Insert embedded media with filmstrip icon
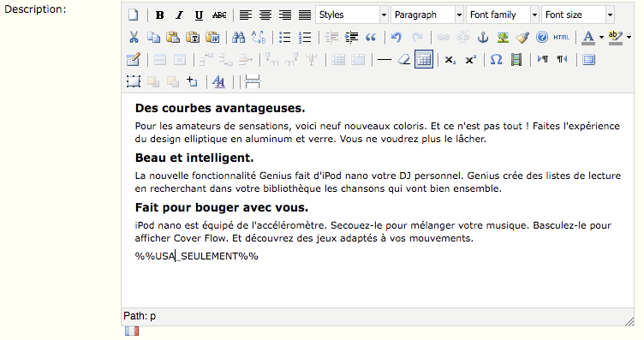This screenshot has width=644, height=340. [516, 60]
